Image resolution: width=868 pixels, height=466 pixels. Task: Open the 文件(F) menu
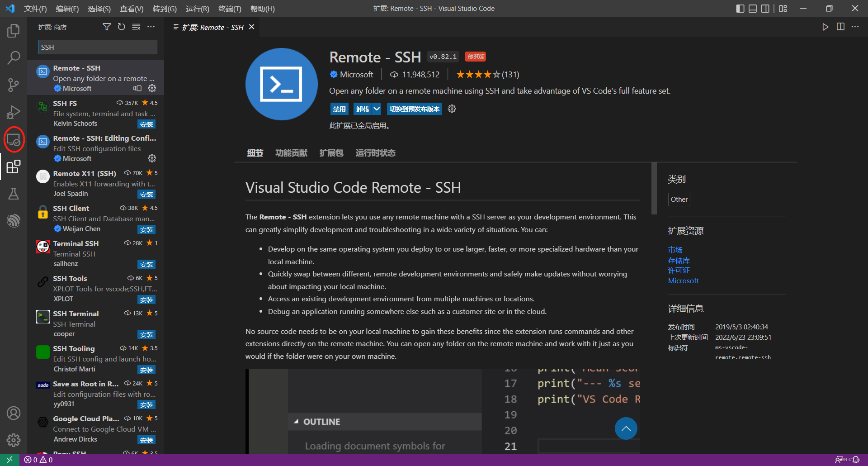pos(35,9)
